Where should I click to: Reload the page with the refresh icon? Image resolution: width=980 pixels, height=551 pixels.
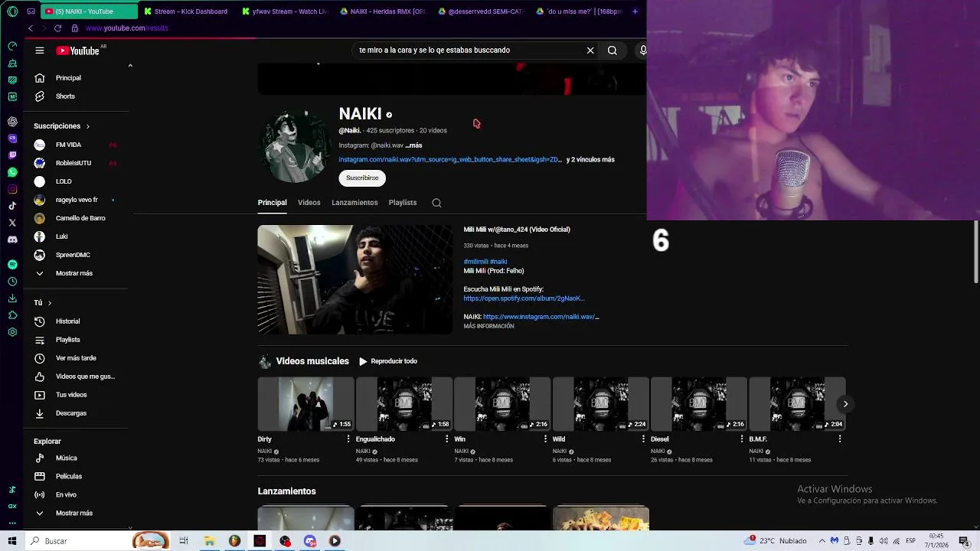(57, 28)
